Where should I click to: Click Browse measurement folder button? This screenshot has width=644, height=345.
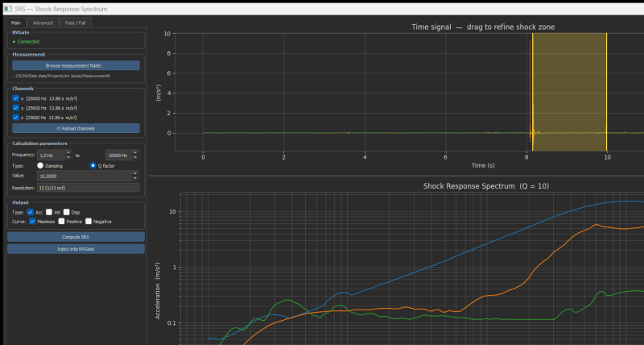point(76,66)
